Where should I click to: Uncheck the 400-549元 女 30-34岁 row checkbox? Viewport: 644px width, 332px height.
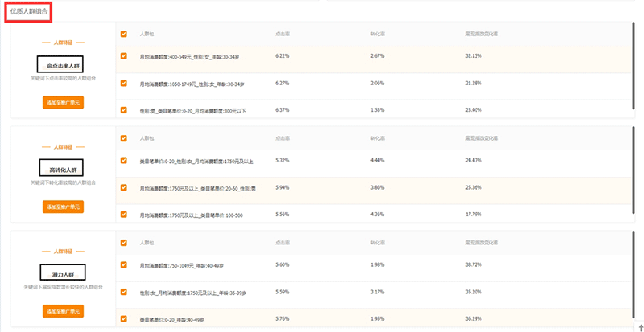click(123, 56)
